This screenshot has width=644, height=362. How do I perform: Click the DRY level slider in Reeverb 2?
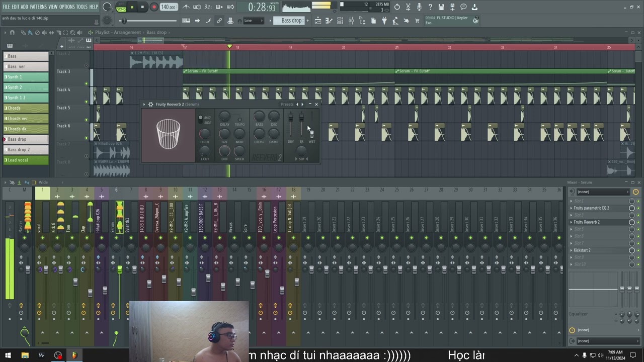(x=290, y=125)
